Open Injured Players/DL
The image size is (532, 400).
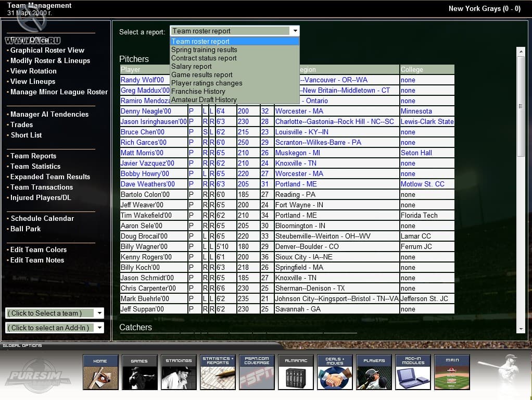(41, 197)
